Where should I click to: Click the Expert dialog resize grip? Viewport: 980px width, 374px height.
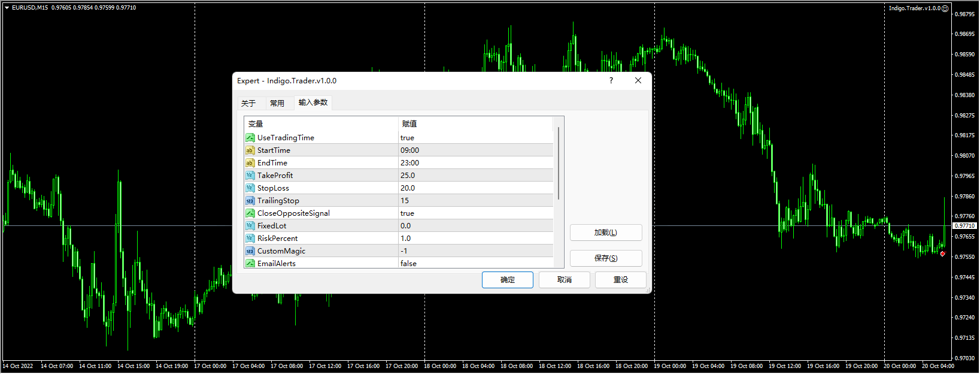pyautogui.click(x=648, y=289)
